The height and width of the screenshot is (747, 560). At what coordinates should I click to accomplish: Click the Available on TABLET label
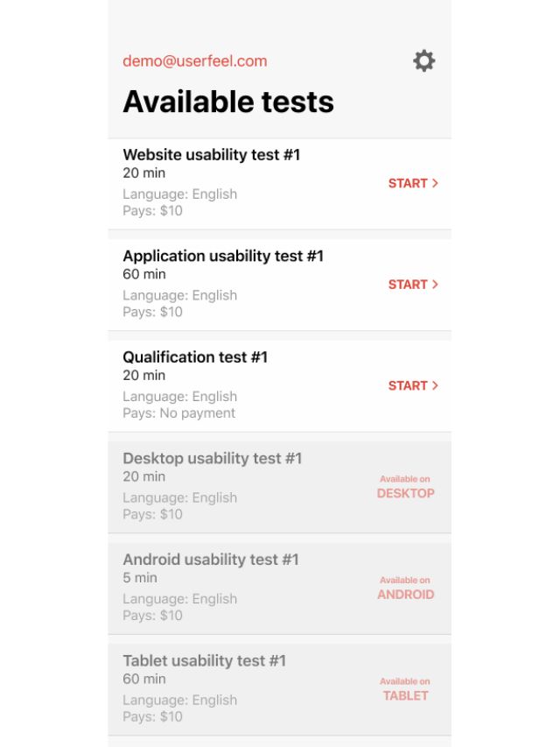click(x=405, y=689)
